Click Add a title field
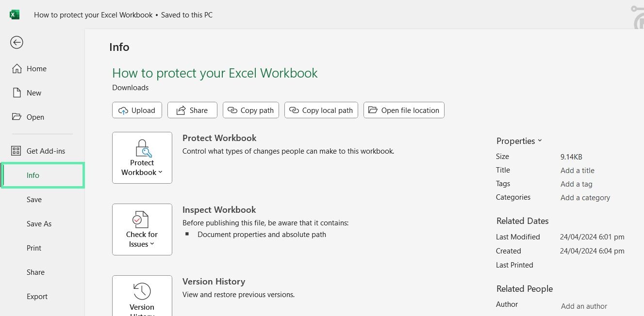644x316 pixels. [x=577, y=170]
